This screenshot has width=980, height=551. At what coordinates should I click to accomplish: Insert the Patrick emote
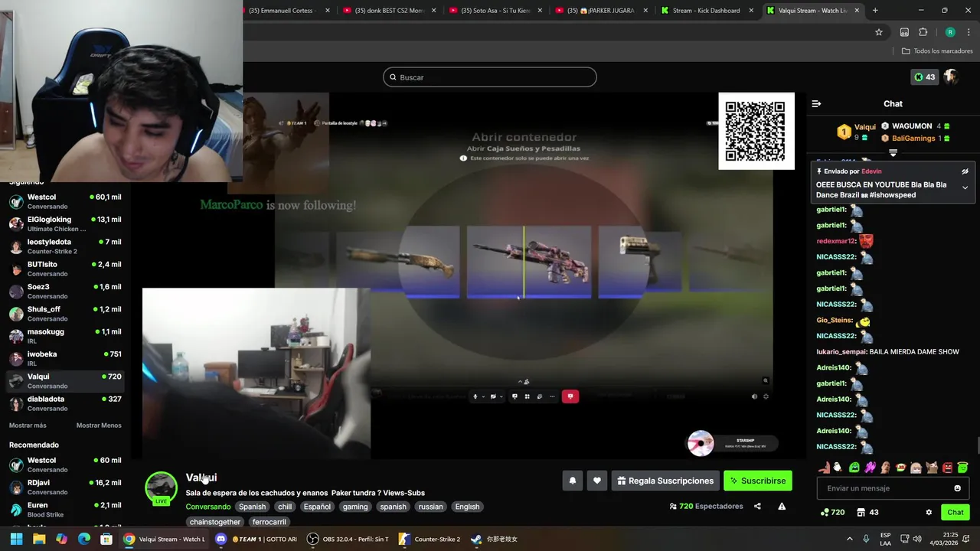(823, 467)
